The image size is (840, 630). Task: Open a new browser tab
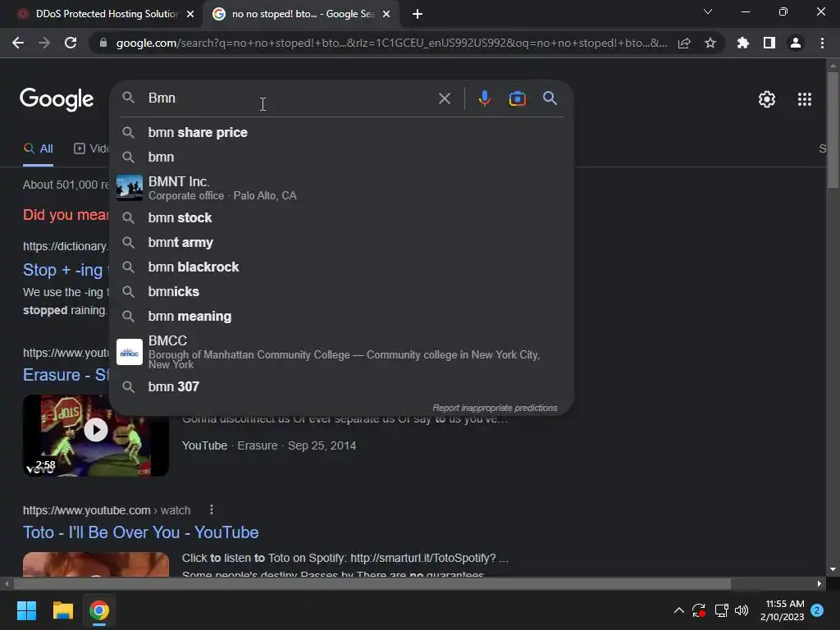click(x=418, y=14)
